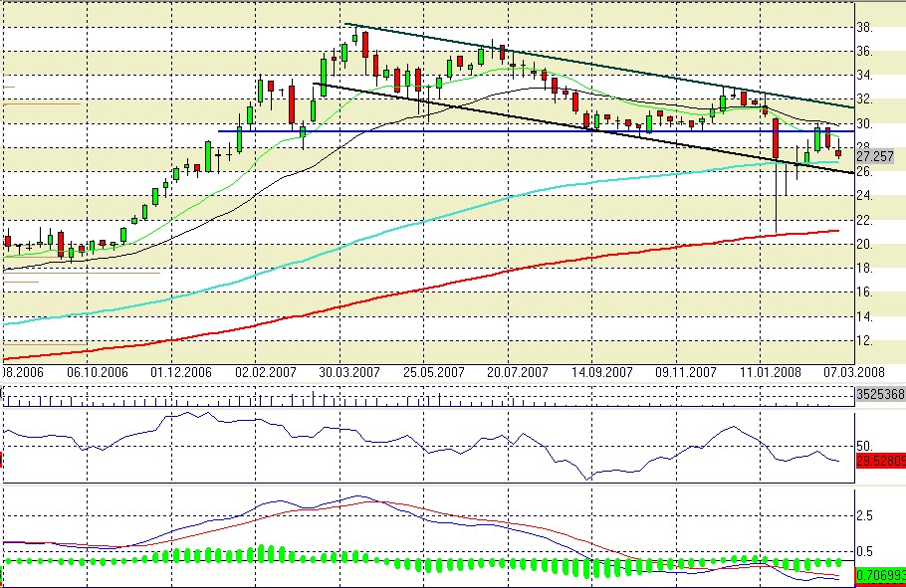This screenshot has height=588, width=906.
Task: Click the 50 level label on oscillator panel
Action: tap(864, 446)
